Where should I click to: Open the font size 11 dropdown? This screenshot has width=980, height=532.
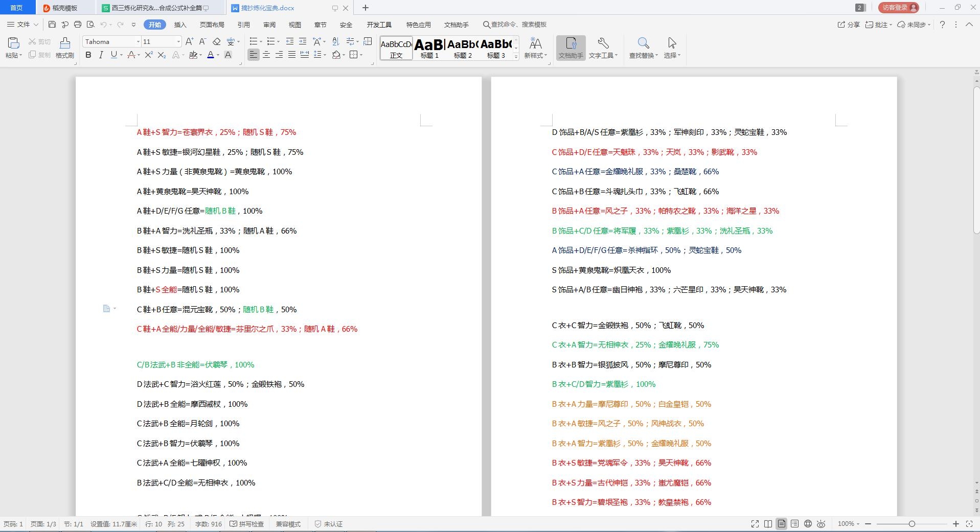point(178,41)
